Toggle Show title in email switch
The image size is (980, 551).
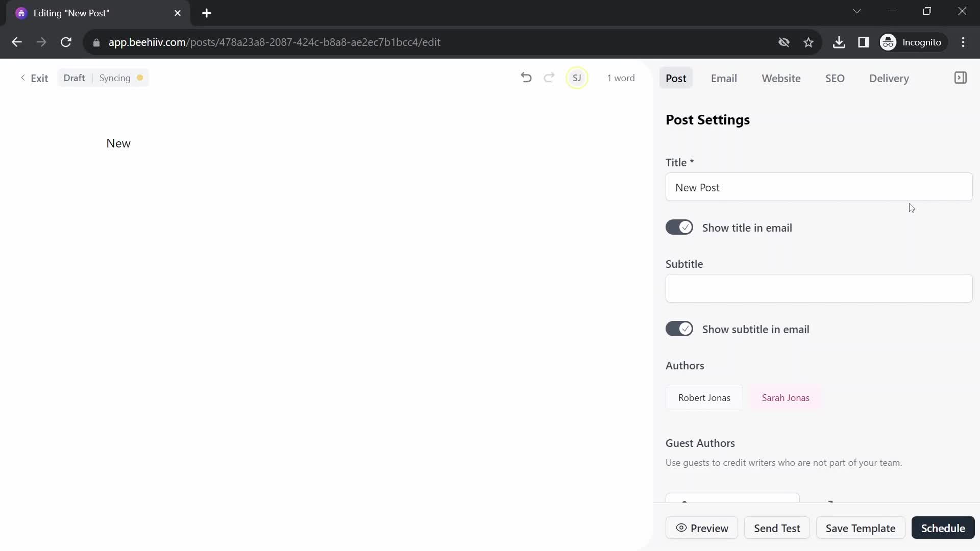pyautogui.click(x=678, y=228)
